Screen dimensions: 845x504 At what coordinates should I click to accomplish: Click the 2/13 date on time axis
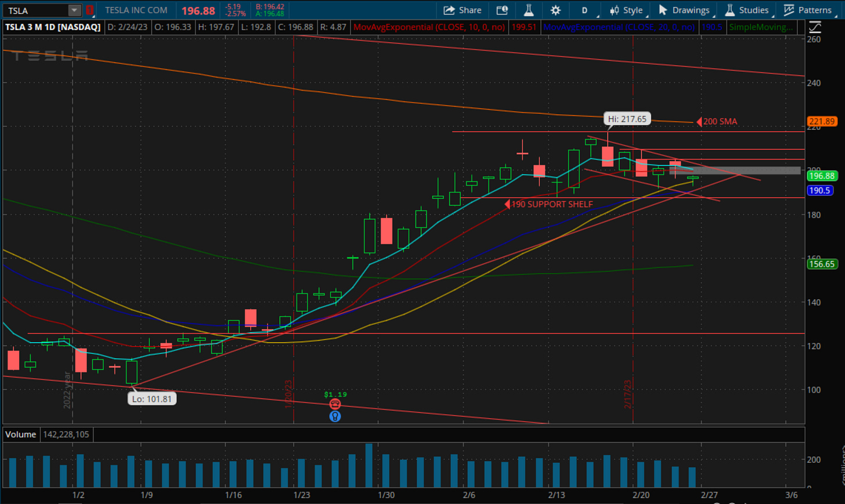coord(557,495)
